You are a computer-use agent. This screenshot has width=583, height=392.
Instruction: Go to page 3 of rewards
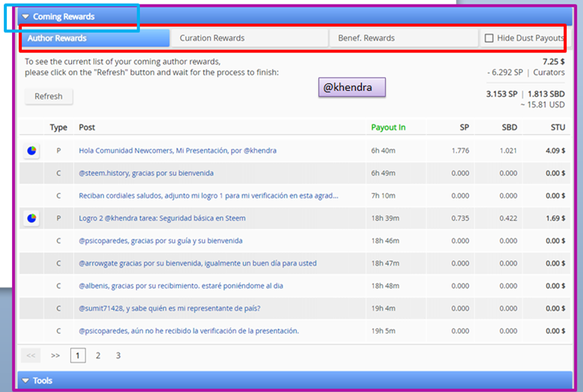coord(118,355)
